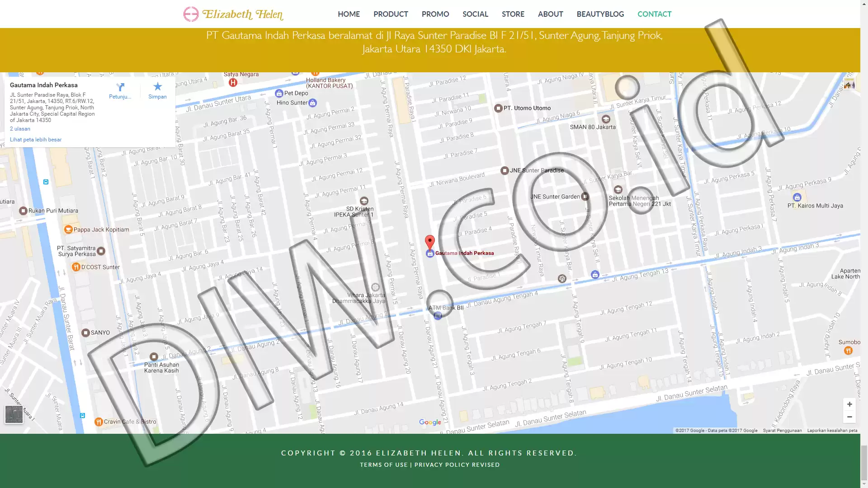Open the BEAUTYBLOG menu link
The height and width of the screenshot is (488, 868).
coord(600,14)
